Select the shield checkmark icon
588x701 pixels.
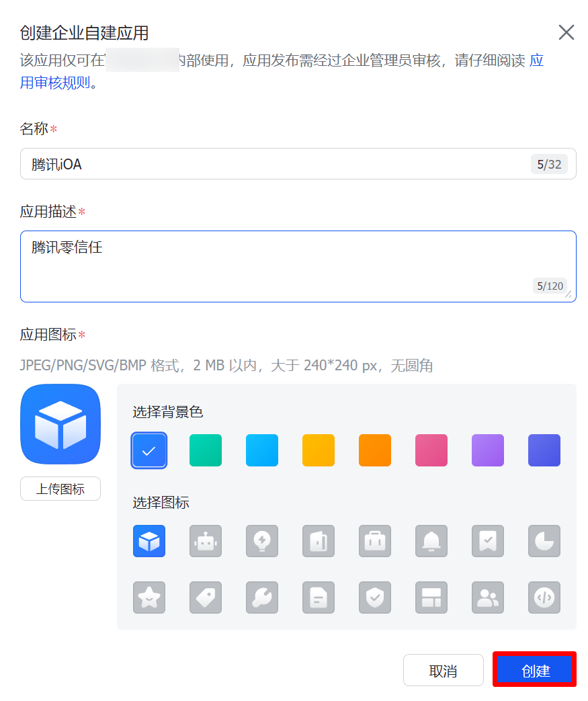pos(375,597)
